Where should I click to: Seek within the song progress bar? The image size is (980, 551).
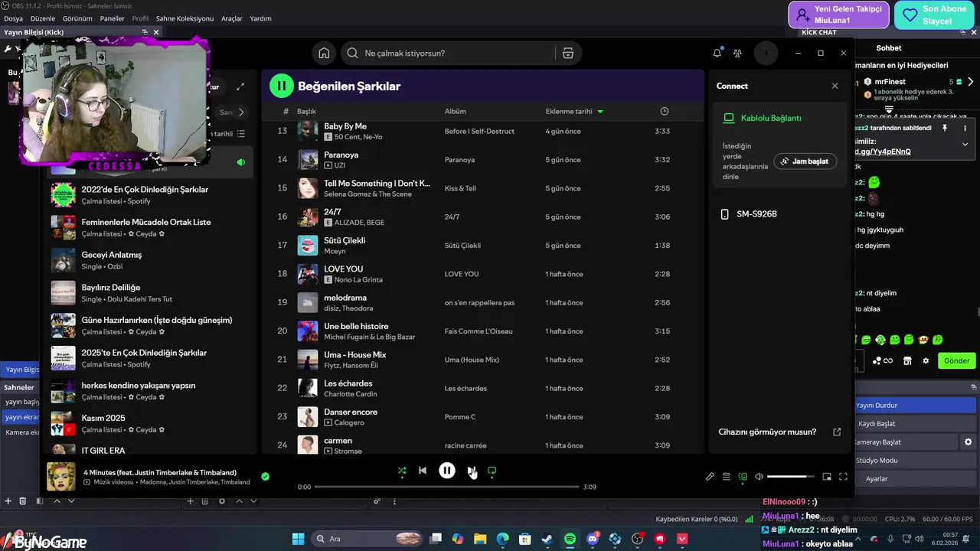click(x=447, y=487)
